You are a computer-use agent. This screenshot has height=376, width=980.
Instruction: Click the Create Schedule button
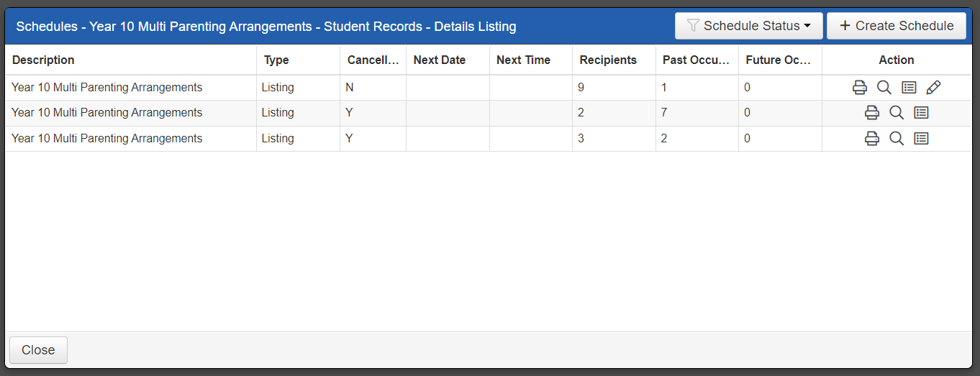(896, 26)
